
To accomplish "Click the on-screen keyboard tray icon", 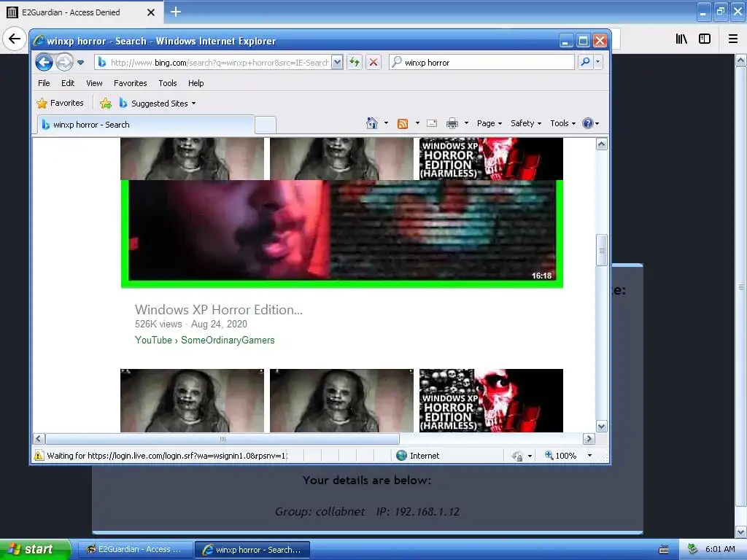I will pos(664,550).
